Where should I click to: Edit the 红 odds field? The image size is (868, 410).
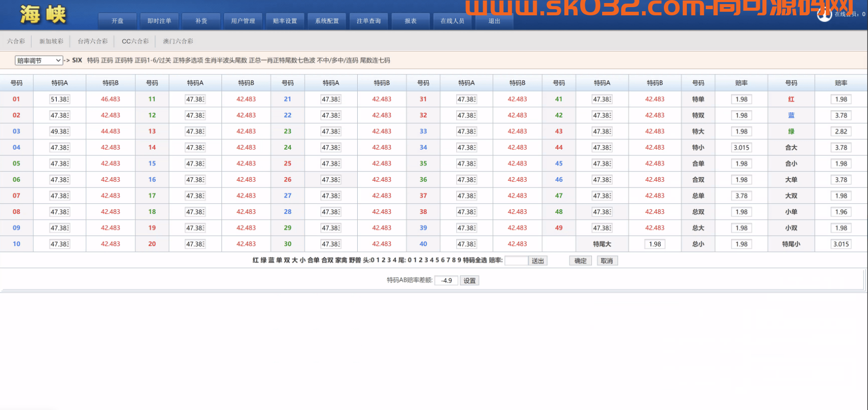coord(841,100)
